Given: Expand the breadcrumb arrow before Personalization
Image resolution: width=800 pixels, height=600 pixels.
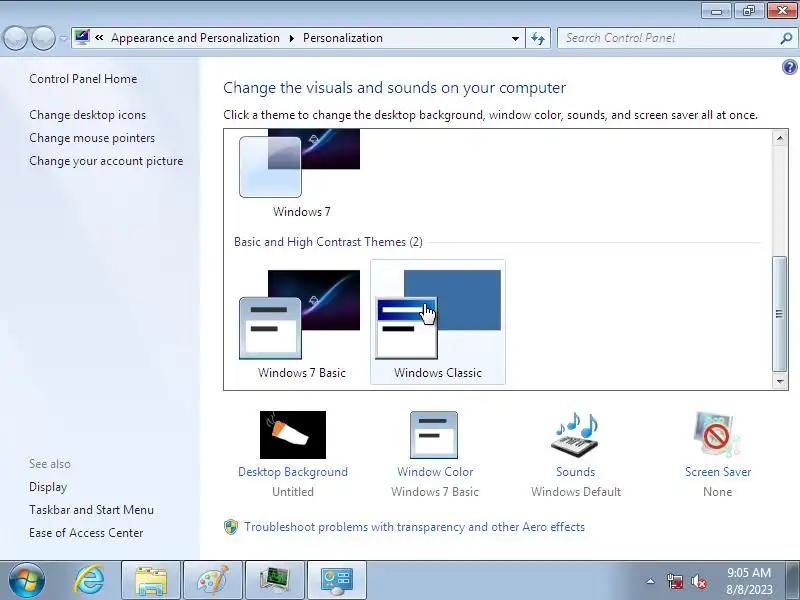Looking at the screenshot, I should (292, 38).
